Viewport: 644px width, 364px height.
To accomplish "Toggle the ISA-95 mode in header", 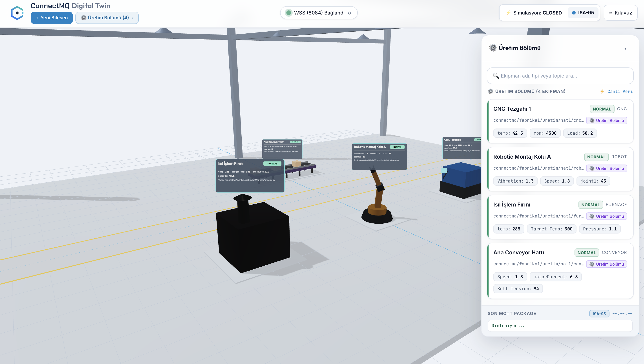I will point(583,13).
